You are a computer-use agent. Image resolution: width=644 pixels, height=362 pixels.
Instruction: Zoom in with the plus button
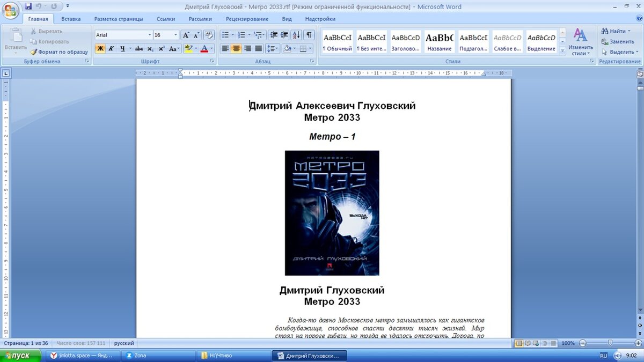coord(638,343)
